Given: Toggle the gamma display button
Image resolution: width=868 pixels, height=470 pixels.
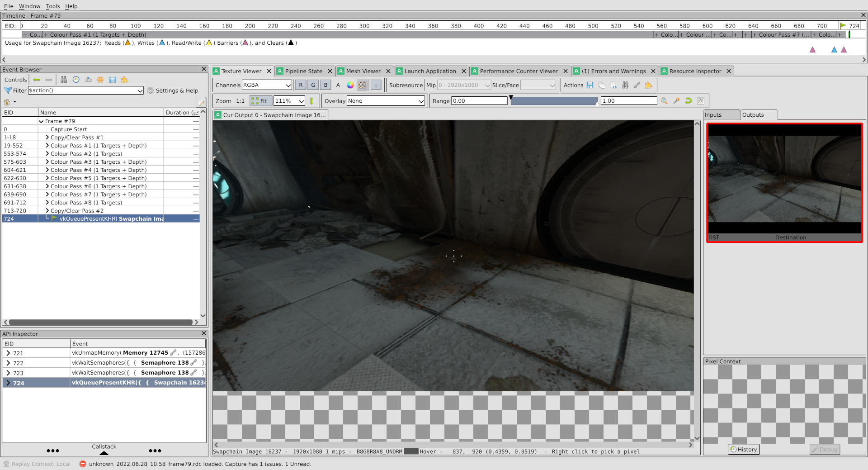Looking at the screenshot, I should coord(376,85).
